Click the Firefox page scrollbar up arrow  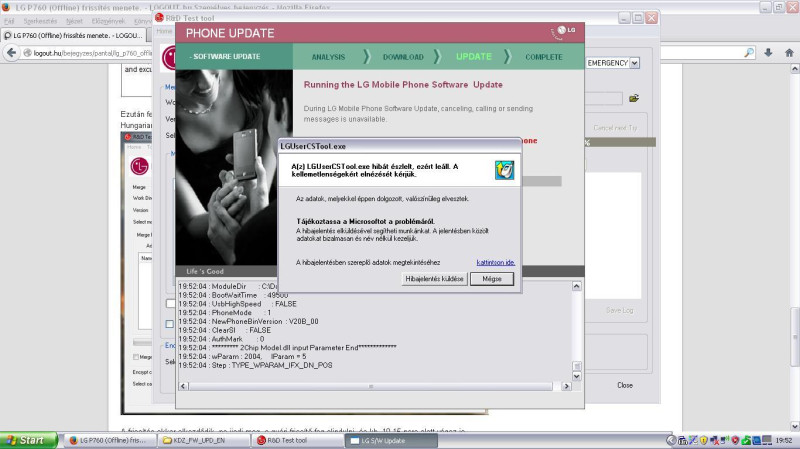pyautogui.click(x=795, y=68)
